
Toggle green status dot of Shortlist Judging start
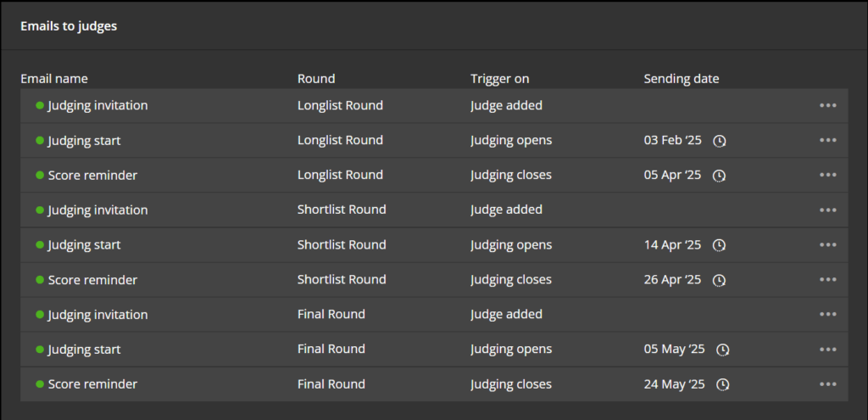pyautogui.click(x=40, y=244)
